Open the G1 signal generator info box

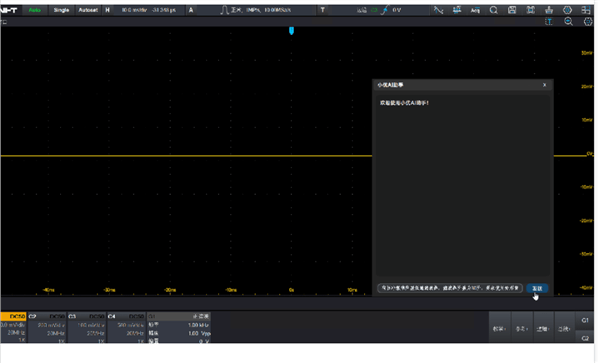point(179,327)
